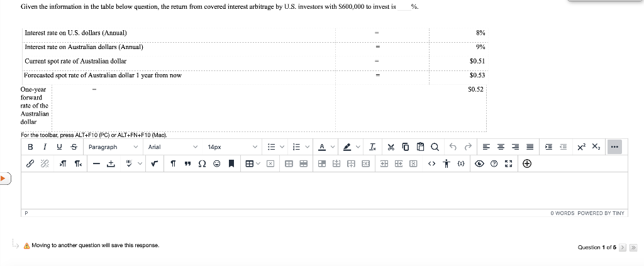Screen dimensions: 644x266
Task: Expand the highlight color picker arrow
Action: tap(358, 147)
